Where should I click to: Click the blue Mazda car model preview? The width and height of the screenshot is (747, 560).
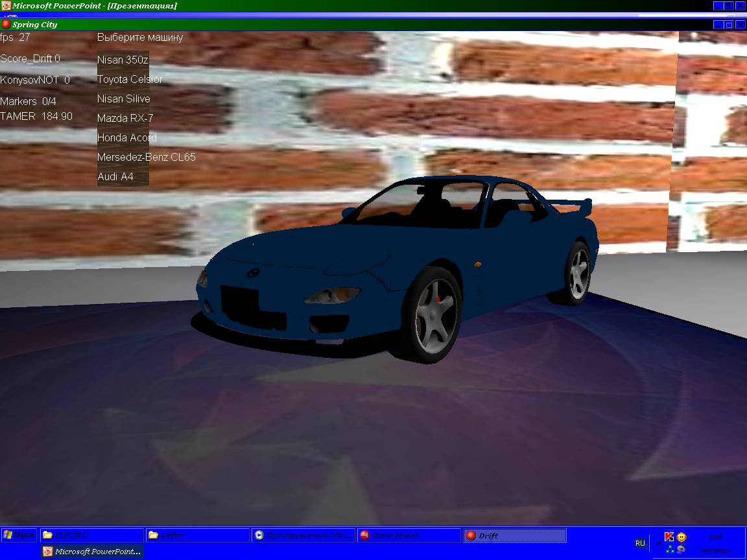[x=396, y=269]
